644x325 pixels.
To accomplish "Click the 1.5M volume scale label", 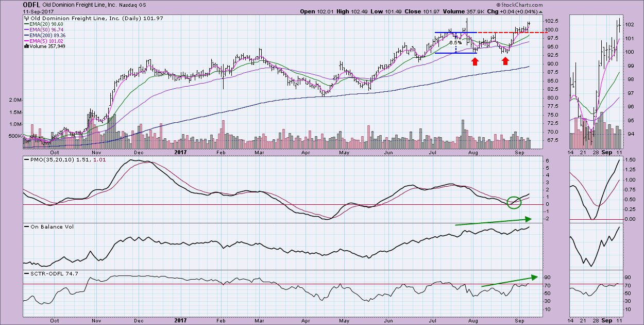I will click(x=15, y=112).
